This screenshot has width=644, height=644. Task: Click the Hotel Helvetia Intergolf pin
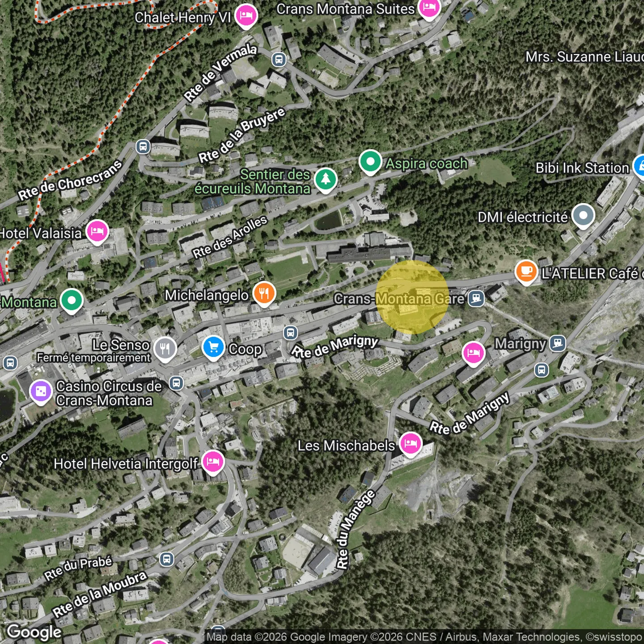tap(213, 462)
